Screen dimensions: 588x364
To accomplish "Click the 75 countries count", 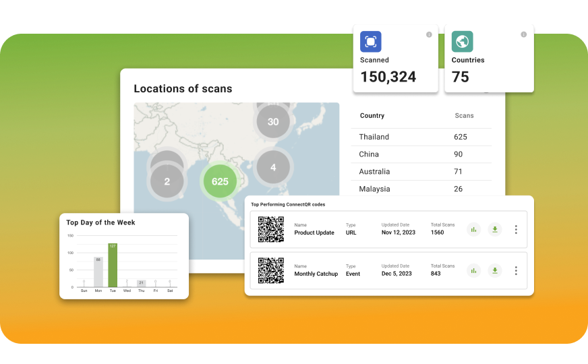I will point(460,77).
